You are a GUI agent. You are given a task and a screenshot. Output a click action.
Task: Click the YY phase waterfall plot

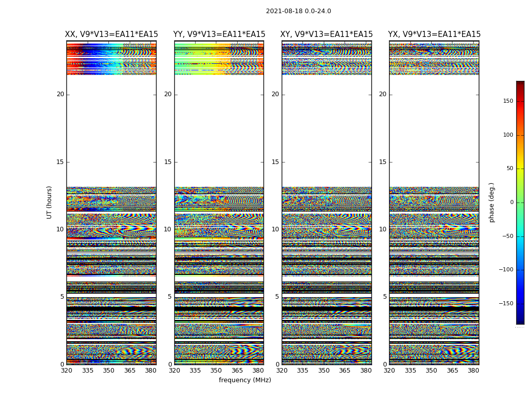[219, 202]
